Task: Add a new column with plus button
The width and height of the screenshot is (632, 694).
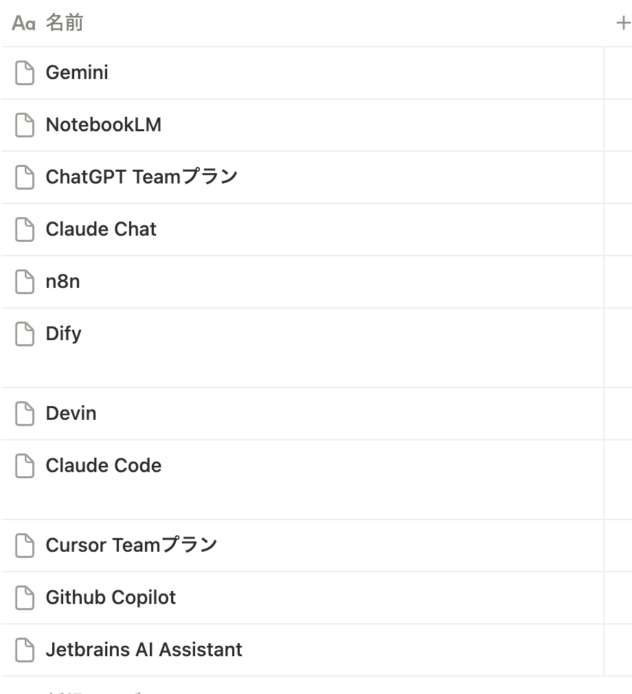Action: [622, 23]
